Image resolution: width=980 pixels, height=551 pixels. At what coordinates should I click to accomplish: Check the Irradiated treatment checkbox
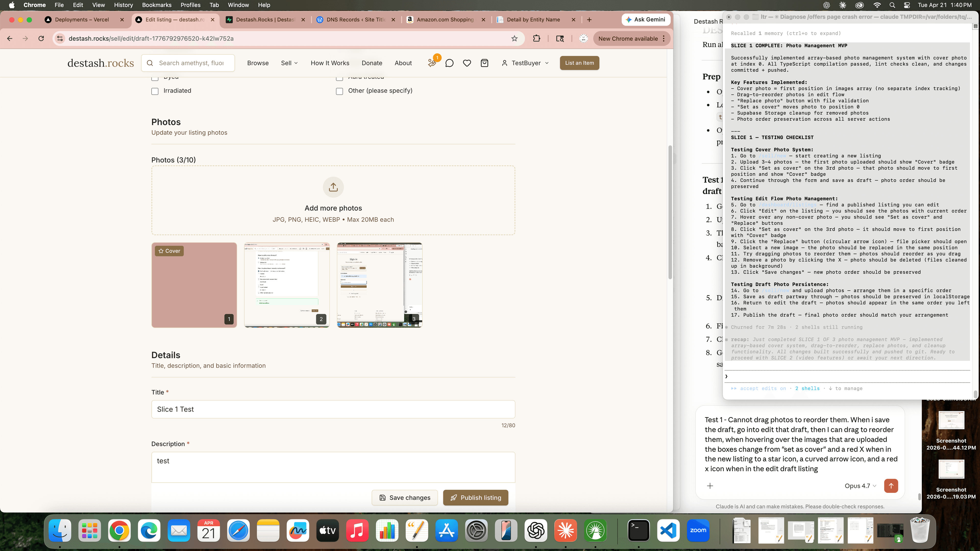click(x=155, y=91)
